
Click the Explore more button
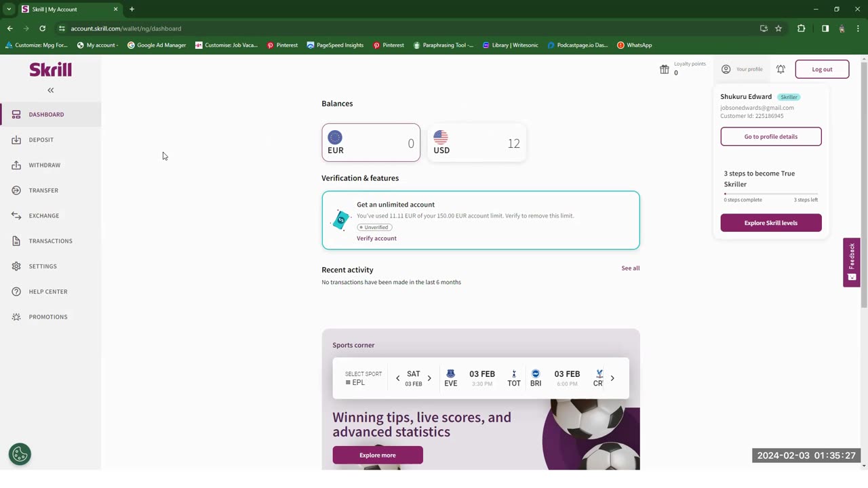coord(378,455)
